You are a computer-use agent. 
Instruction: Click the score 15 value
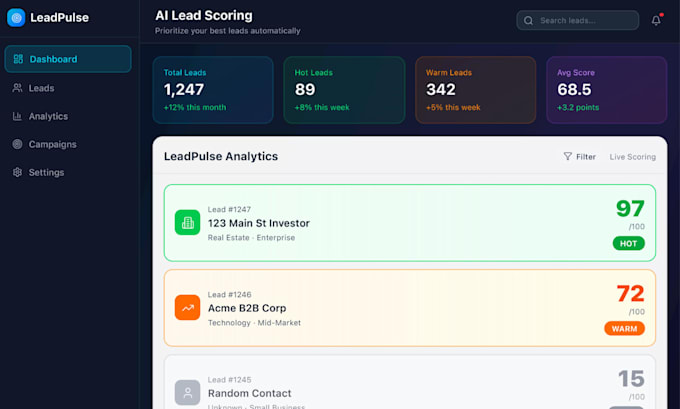[631, 379]
